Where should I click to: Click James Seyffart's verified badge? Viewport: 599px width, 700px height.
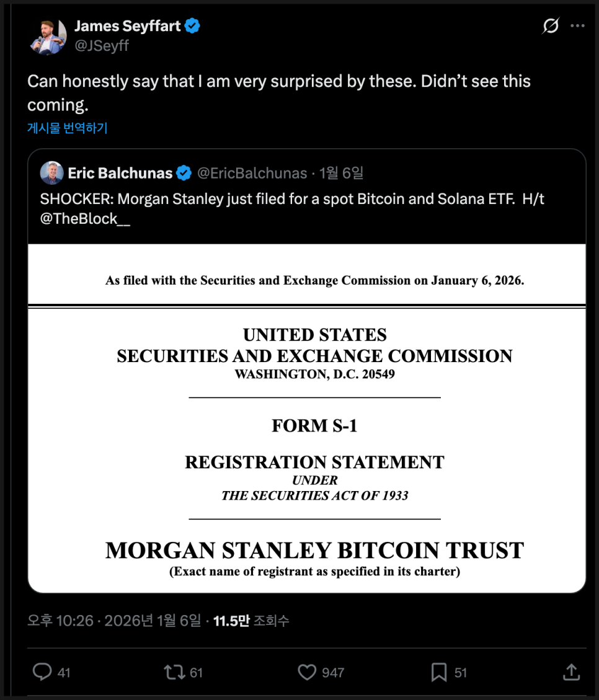[x=193, y=26]
